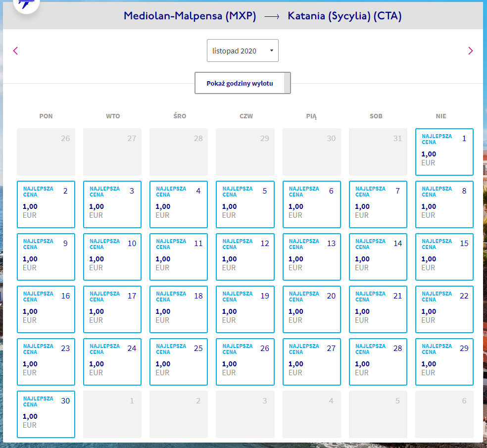This screenshot has height=448, width=487.
Task: Select November 17 flight date
Action: (x=112, y=309)
